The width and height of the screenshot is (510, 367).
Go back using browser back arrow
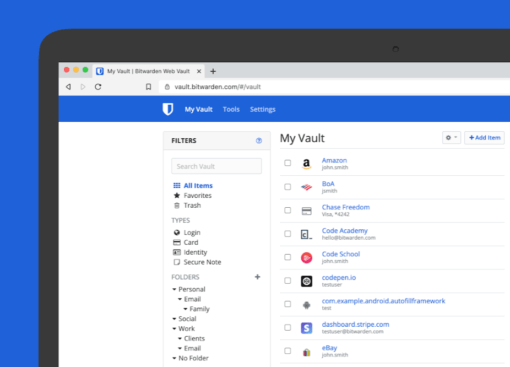point(69,87)
